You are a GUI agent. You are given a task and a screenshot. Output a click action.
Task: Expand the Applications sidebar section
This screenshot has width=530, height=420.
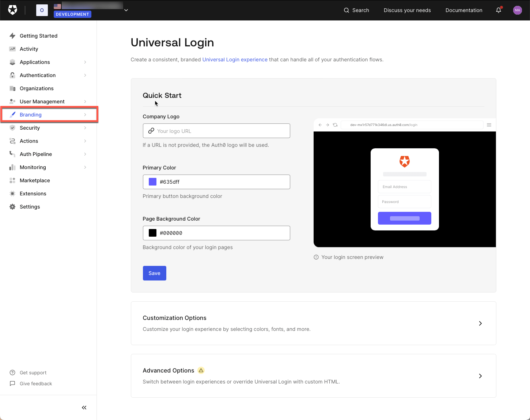[x=85, y=62]
